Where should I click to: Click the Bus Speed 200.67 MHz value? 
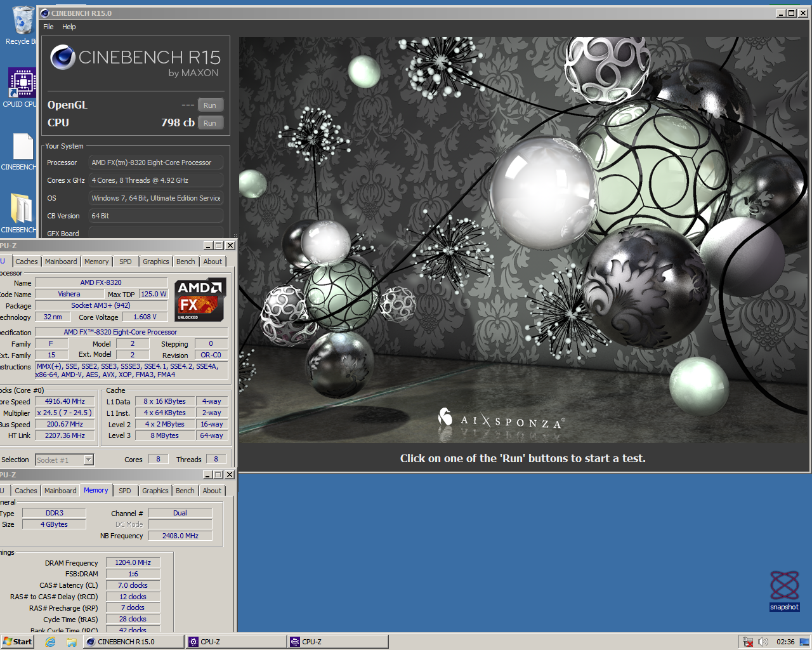[65, 424]
